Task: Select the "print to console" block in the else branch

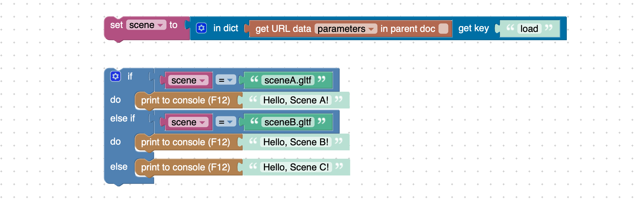Action: click(185, 167)
